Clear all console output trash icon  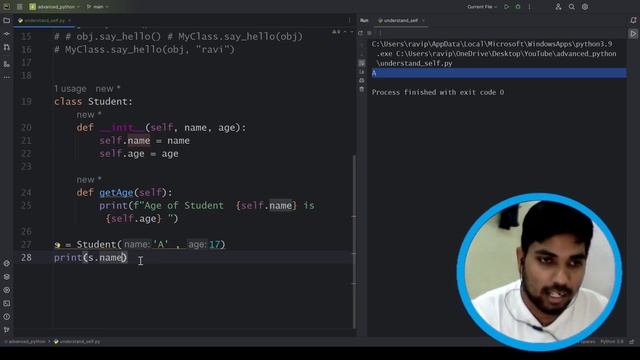[362, 89]
